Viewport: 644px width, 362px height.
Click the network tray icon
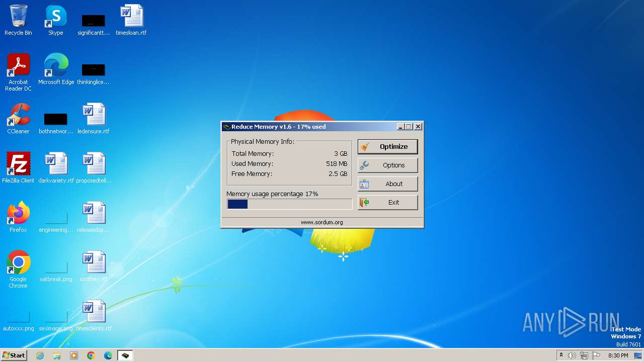584,355
